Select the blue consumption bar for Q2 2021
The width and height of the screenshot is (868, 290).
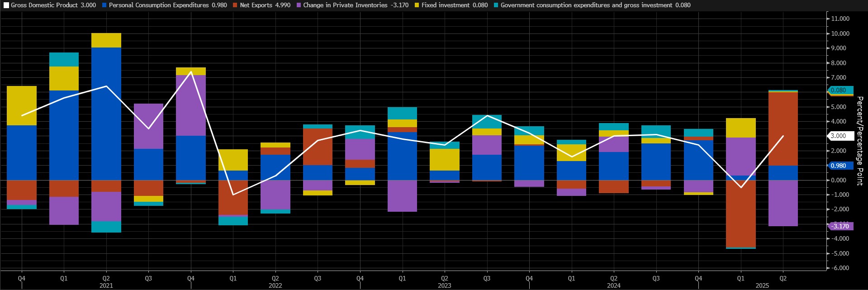pos(106,114)
